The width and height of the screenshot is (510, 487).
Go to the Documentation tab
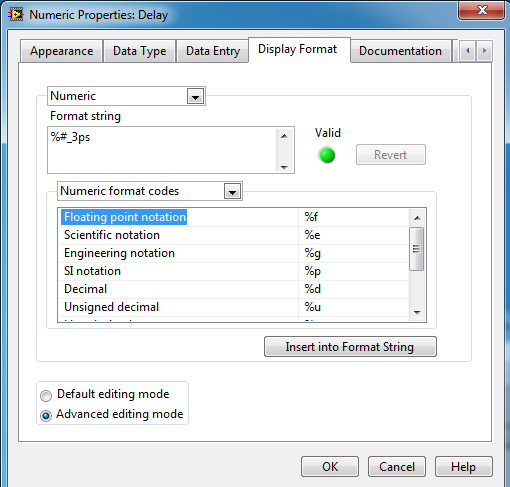pos(400,51)
